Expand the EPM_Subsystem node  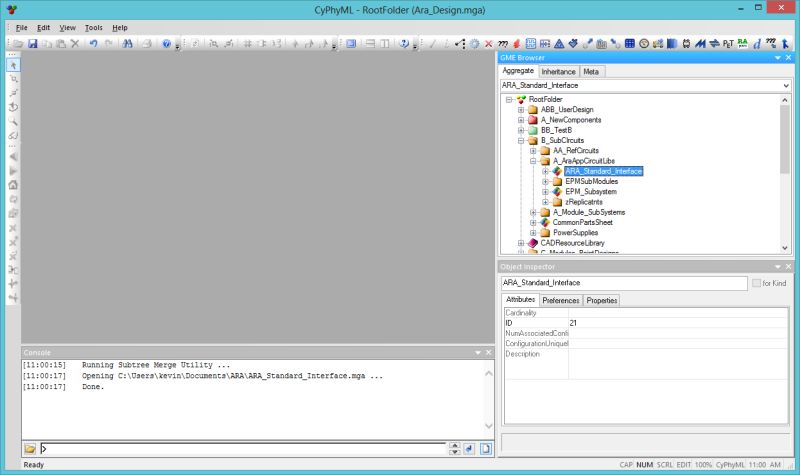pyautogui.click(x=545, y=192)
